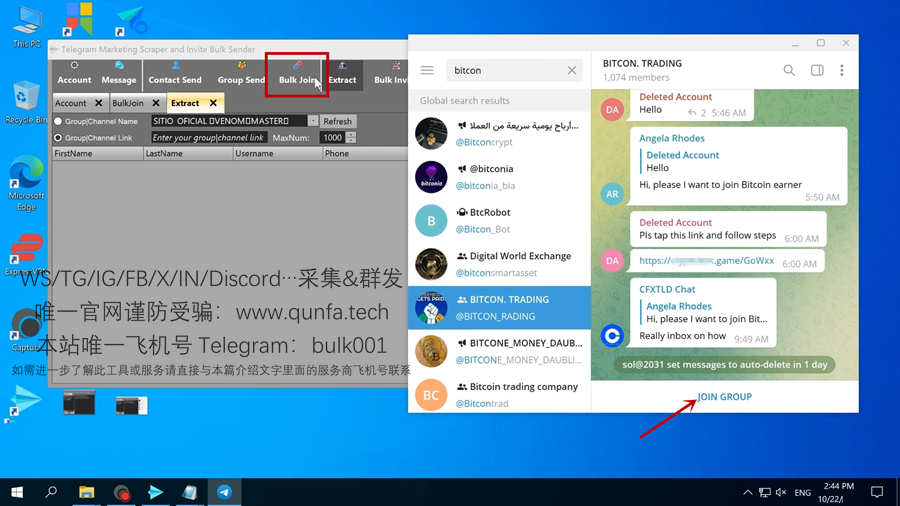
Task: Click the BtcRobot 'B' avatar
Action: pos(431,220)
